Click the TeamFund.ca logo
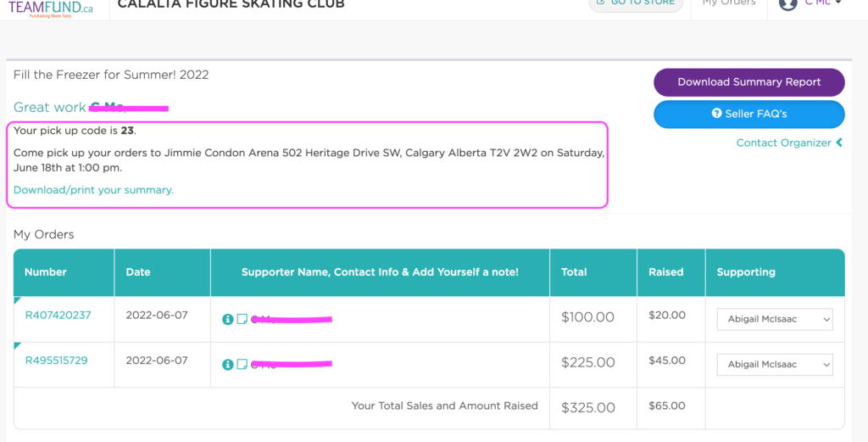This screenshot has width=868, height=442. [51, 8]
